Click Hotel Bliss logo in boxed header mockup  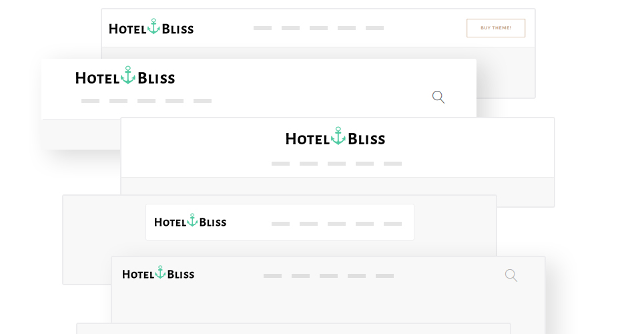click(x=190, y=221)
